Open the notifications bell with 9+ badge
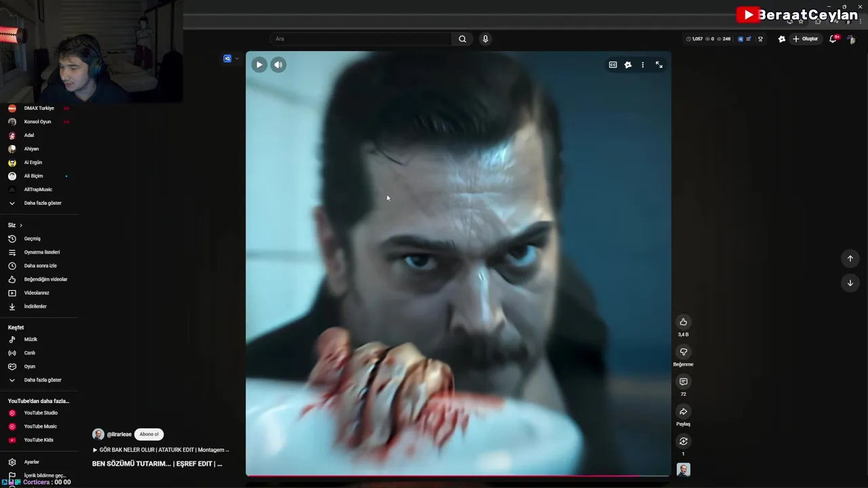This screenshot has width=868, height=488. click(x=833, y=39)
